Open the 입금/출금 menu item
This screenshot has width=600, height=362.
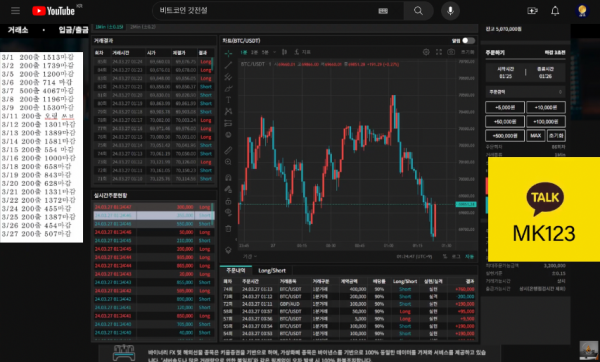73,30
